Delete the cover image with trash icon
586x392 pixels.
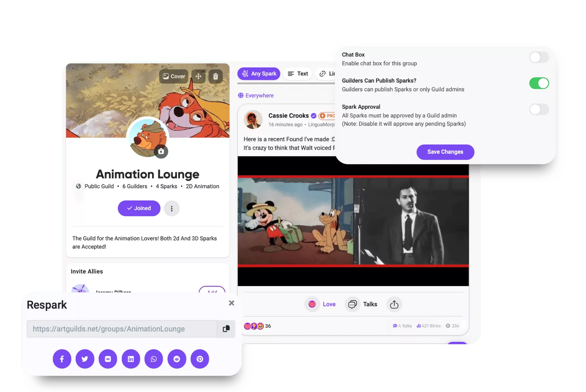(x=216, y=77)
